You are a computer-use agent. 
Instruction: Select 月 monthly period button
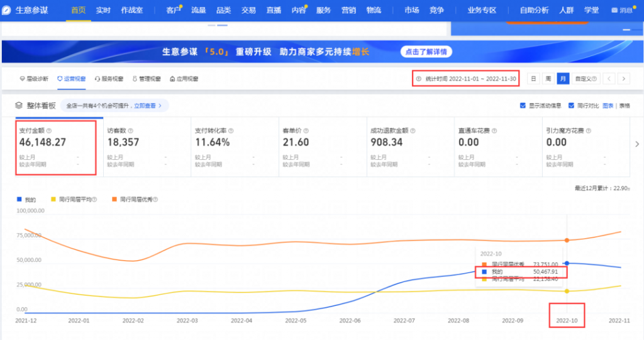[x=563, y=79]
